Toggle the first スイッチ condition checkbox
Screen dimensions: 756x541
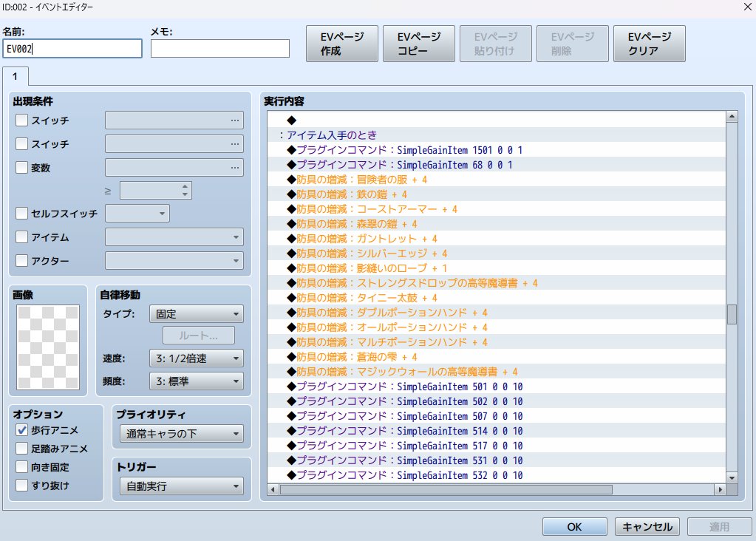click(21, 120)
